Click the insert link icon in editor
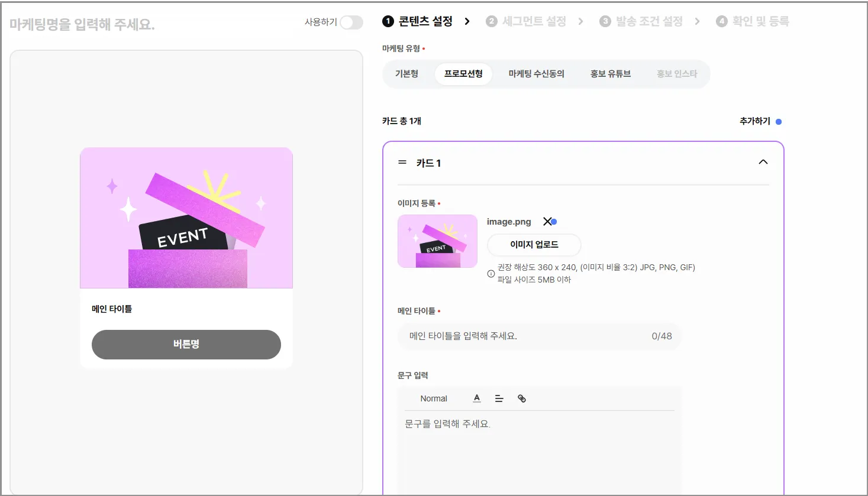Viewport: 868px width, 496px height. tap(521, 398)
